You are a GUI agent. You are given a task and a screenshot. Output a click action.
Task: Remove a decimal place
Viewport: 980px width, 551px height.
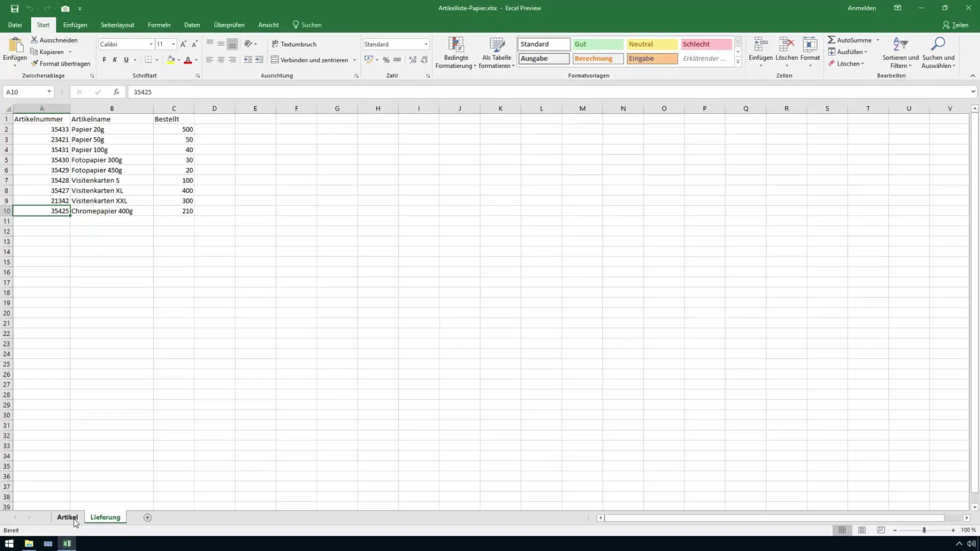[x=424, y=60]
